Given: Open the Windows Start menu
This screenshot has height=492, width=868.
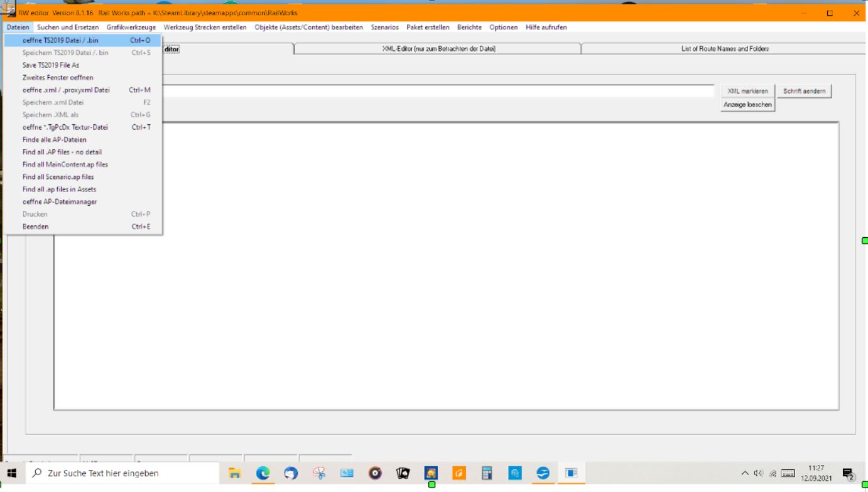Looking at the screenshot, I should tap(13, 473).
